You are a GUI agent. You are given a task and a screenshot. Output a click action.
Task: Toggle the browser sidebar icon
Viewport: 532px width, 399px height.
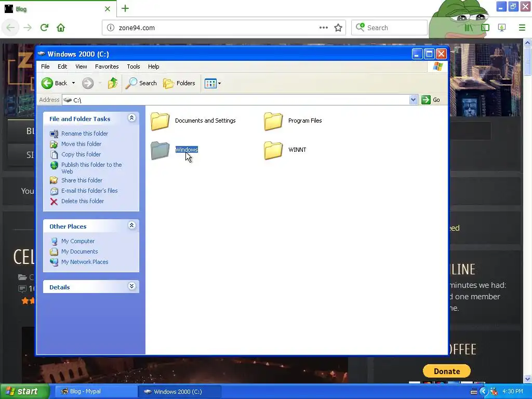(x=485, y=28)
